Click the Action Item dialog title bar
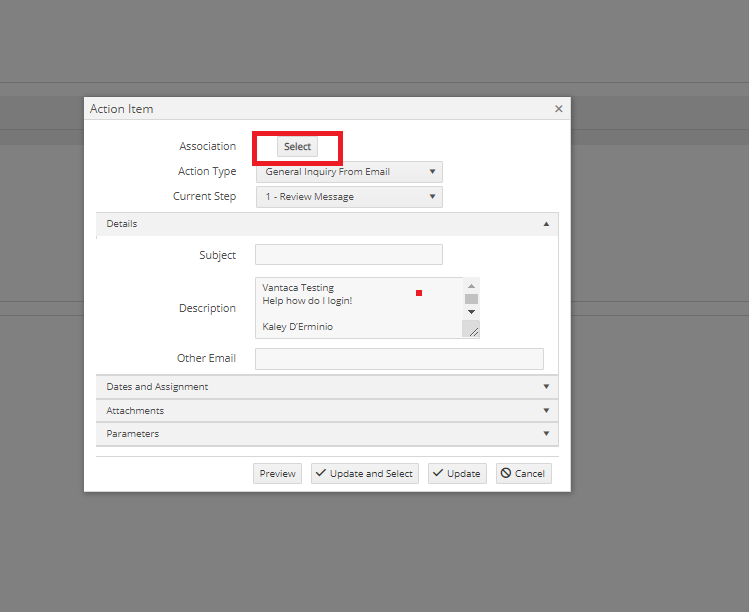 pyautogui.click(x=300, y=109)
